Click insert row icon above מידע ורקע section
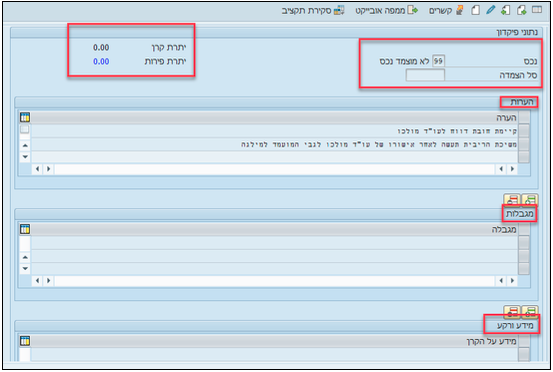The width and height of the screenshot is (553, 372). 529,311
